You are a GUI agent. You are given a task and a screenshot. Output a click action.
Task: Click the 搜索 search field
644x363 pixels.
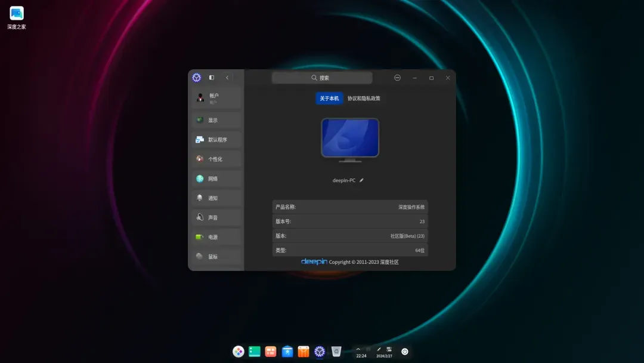coord(322,78)
